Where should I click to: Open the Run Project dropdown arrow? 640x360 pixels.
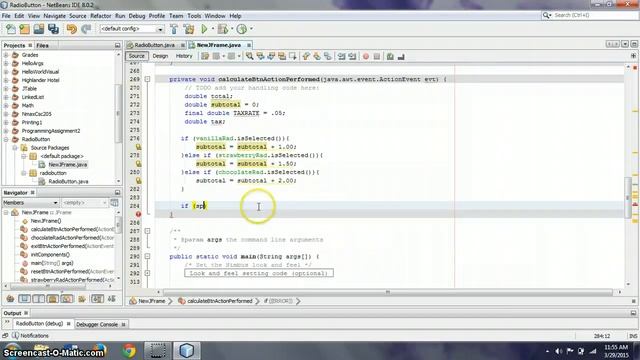click(212, 29)
